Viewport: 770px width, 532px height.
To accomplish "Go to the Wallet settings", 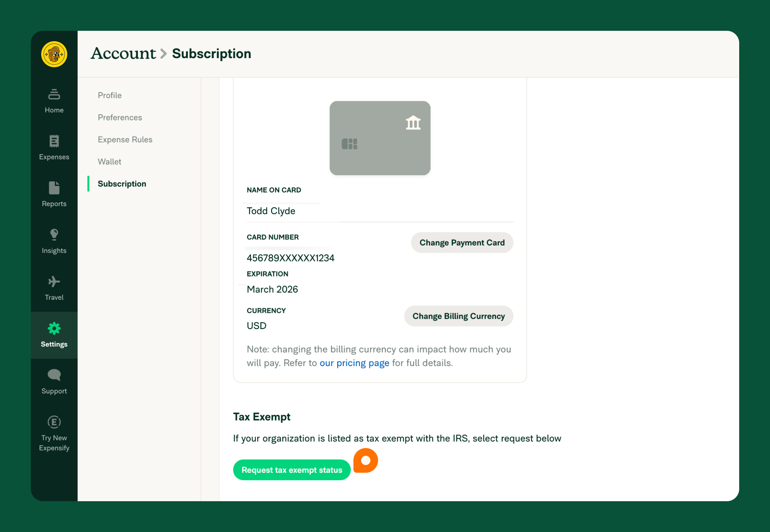I will coord(109,162).
